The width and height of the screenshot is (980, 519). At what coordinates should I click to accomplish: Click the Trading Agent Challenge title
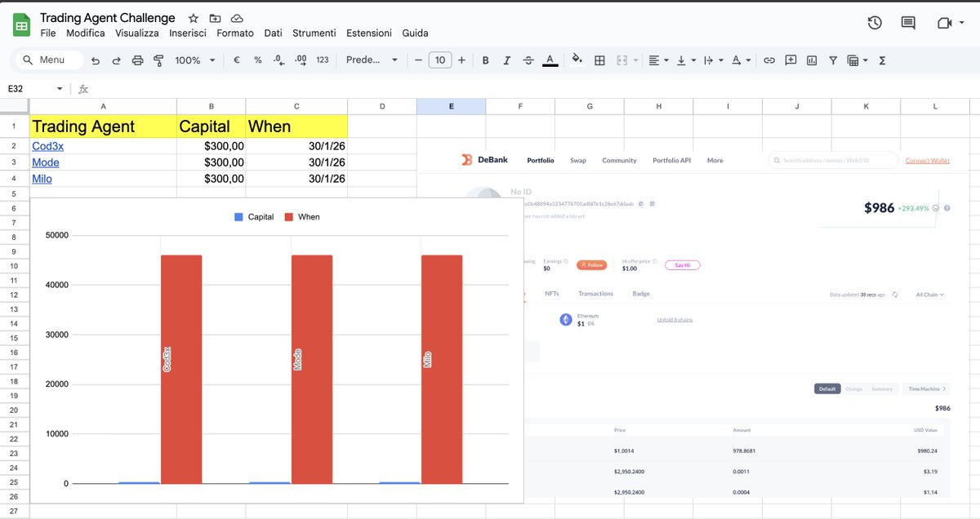(x=108, y=18)
